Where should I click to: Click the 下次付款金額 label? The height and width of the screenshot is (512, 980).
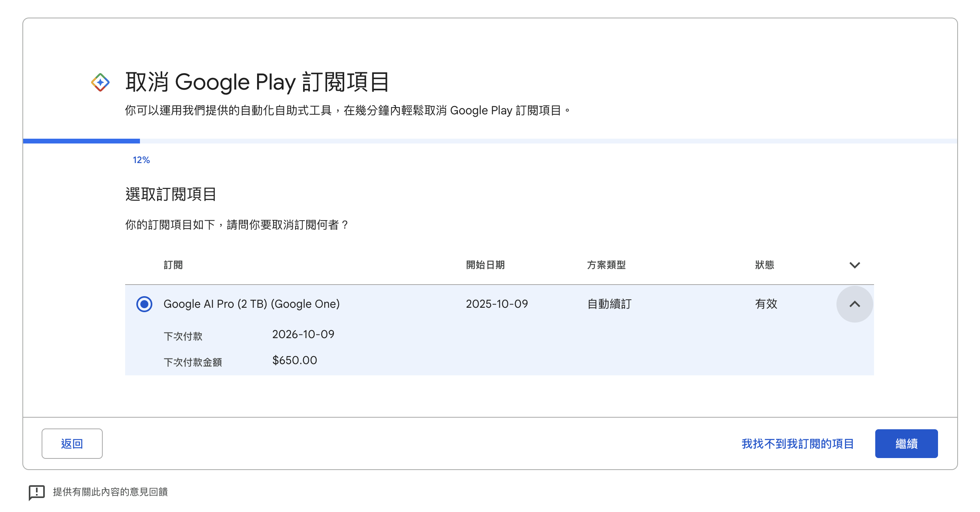pyautogui.click(x=193, y=363)
